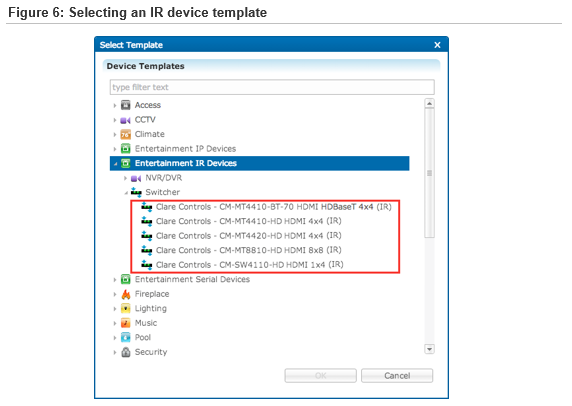Expand the NVR/DVR subfolder
Viewport: 572px width, 406px height.
(x=125, y=178)
